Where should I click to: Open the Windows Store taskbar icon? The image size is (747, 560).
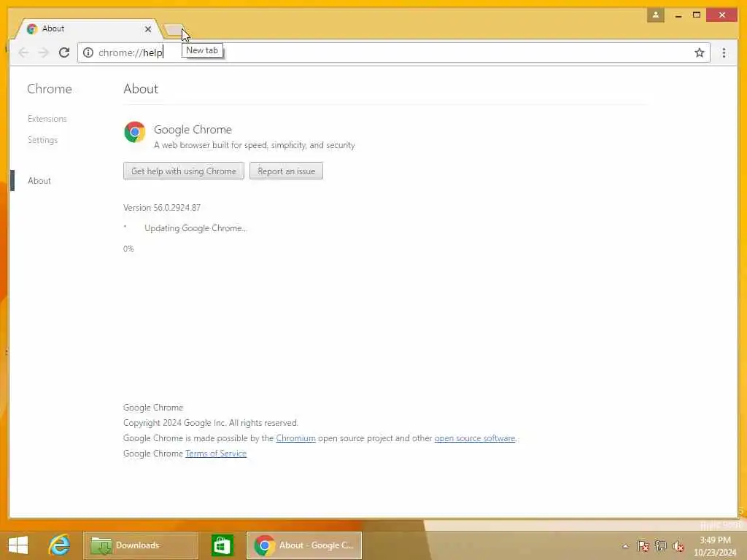click(222, 545)
